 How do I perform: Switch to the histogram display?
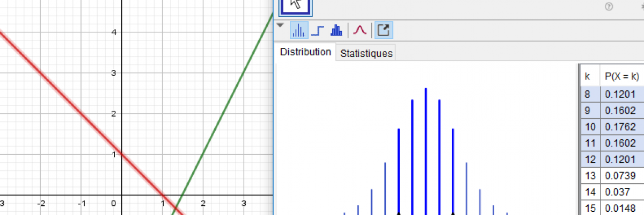336,31
